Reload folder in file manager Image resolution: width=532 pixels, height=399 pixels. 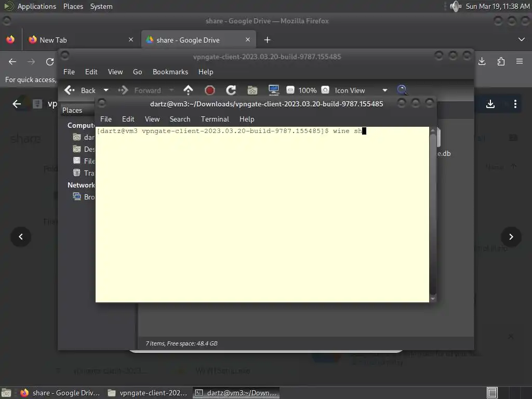[231, 90]
